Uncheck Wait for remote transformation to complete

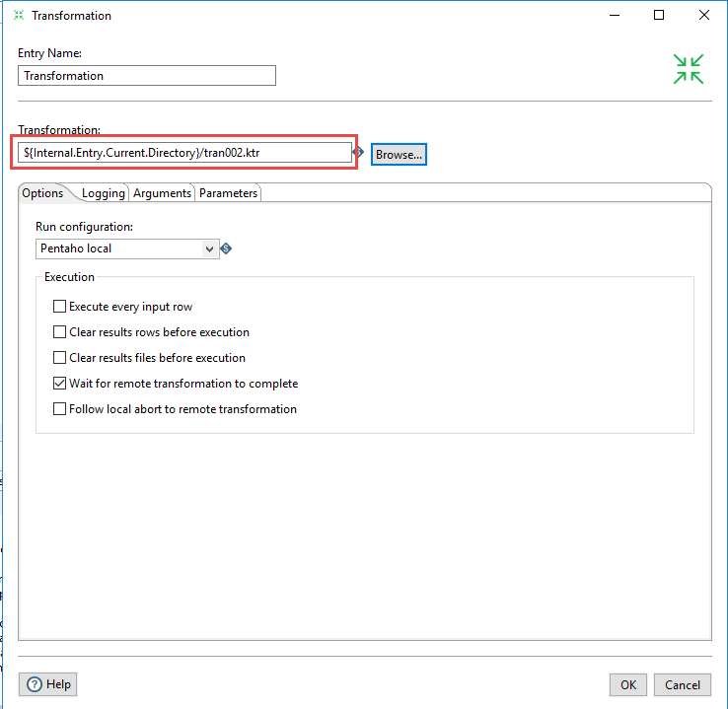tap(60, 384)
